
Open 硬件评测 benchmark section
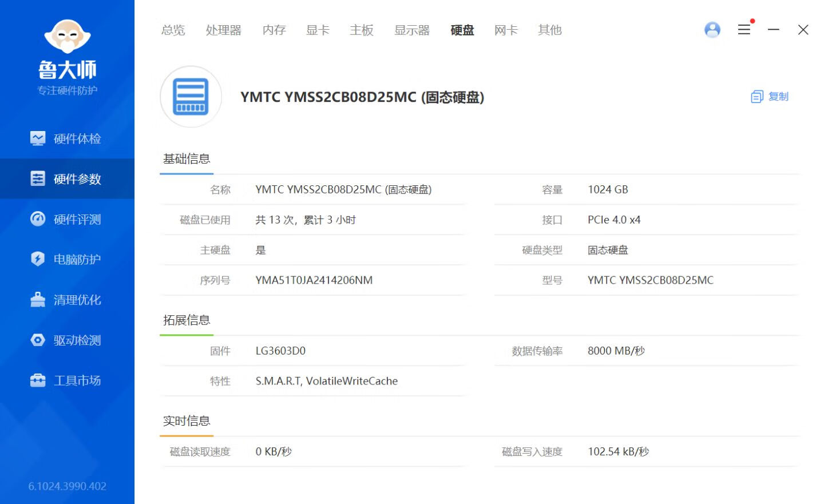(67, 219)
